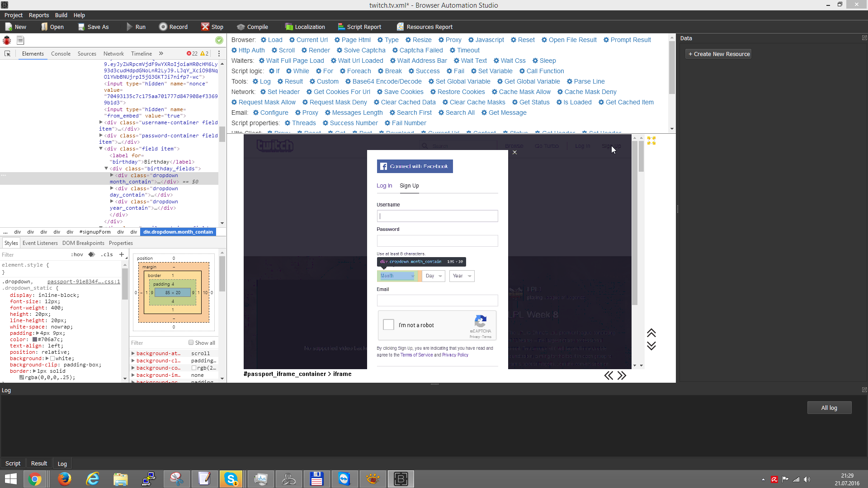This screenshot has width=868, height=488.
Task: Check the I'm not a robot checkbox
Action: click(x=388, y=324)
